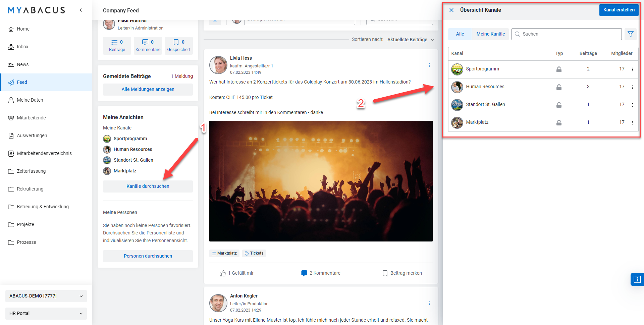Sort by the Kanal column header

(457, 53)
